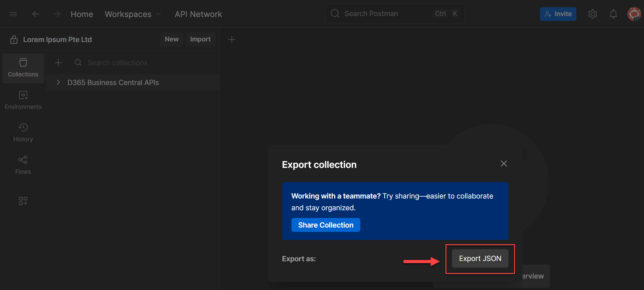Open the Environments panel
Viewport: 644px width, 290px height.
point(23,100)
